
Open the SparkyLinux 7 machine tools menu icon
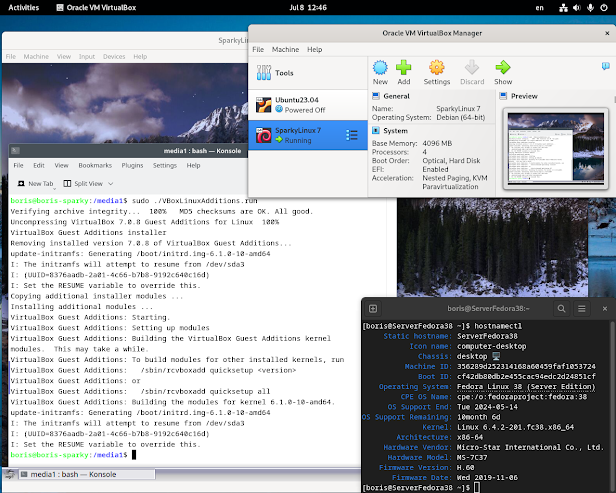coord(352,136)
